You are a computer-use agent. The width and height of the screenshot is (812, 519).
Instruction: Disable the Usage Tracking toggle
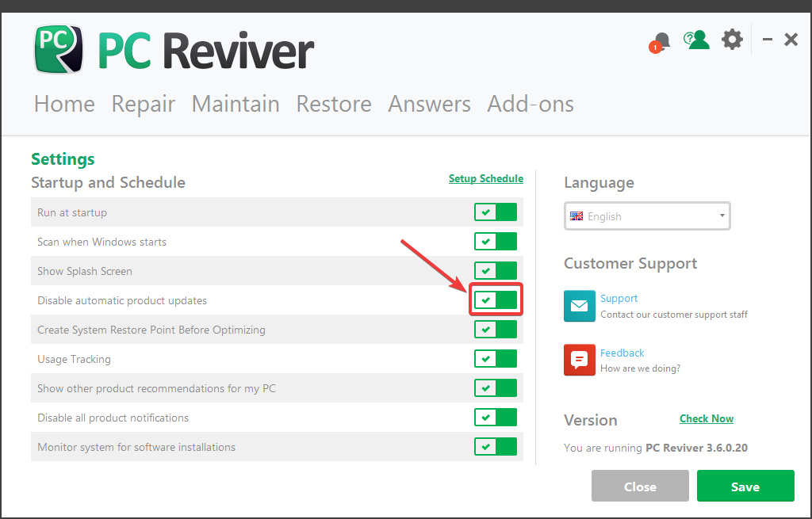pyautogui.click(x=496, y=359)
